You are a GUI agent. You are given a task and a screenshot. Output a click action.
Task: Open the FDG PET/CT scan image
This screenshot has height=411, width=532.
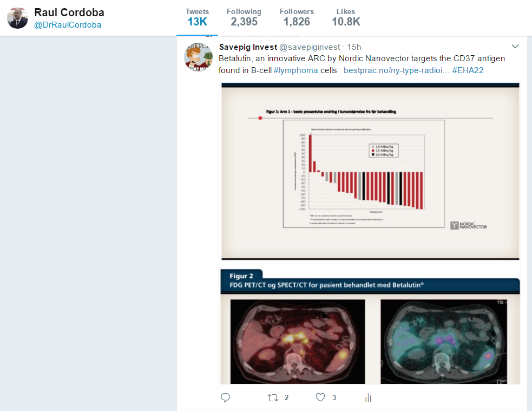click(x=298, y=342)
